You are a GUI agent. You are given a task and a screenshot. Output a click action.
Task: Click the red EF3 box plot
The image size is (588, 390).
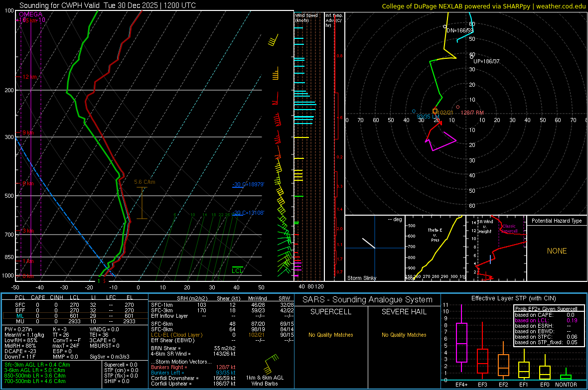coord(482,361)
